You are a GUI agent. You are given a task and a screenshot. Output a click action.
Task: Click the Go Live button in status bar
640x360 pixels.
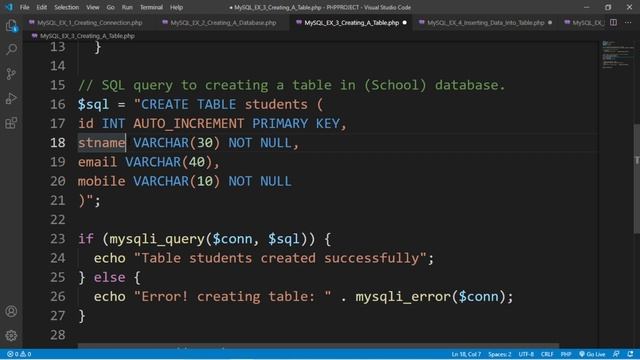tap(592, 354)
